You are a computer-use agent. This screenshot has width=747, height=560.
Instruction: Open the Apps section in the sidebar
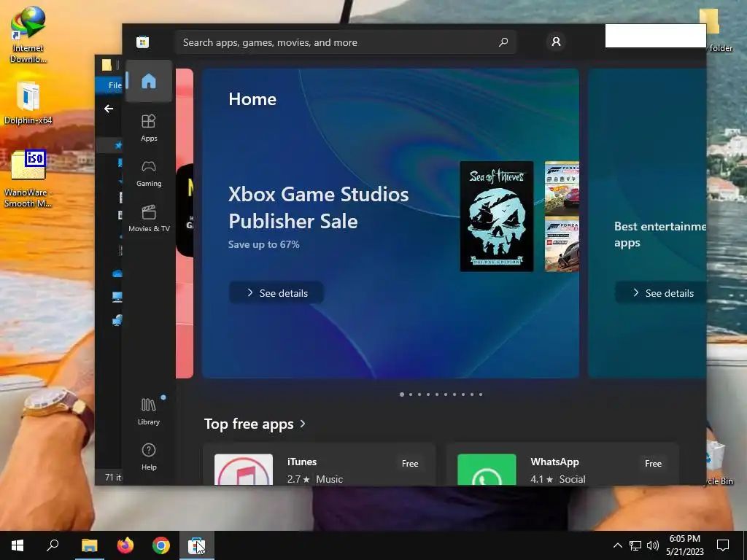pos(149,128)
